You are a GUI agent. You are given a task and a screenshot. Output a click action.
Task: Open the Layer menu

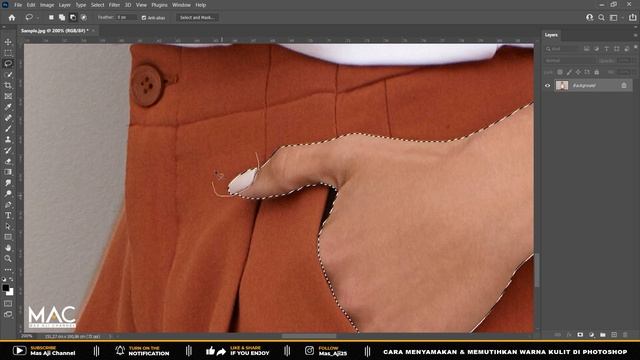pos(64,5)
